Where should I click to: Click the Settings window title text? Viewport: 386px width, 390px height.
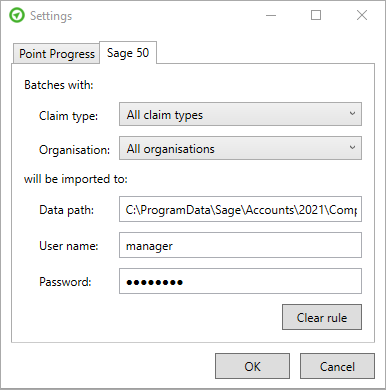coord(51,16)
